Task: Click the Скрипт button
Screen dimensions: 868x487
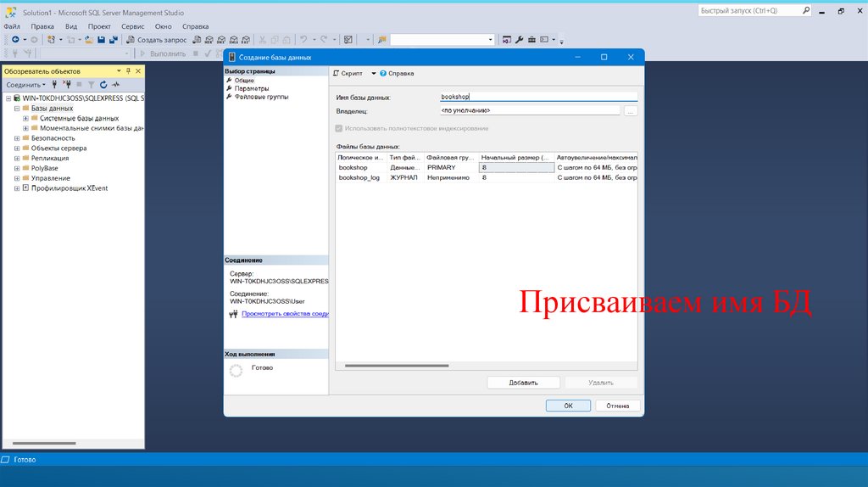Action: pos(348,73)
